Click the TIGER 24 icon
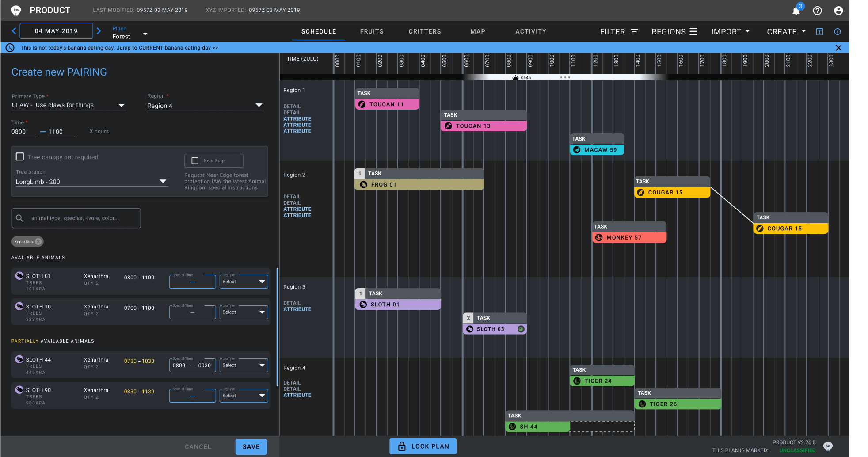The height and width of the screenshot is (457, 868). [577, 381]
